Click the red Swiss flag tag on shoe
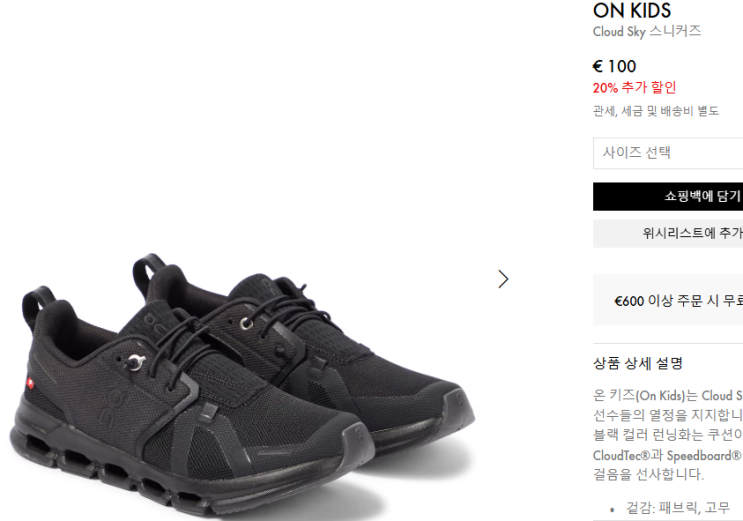 [x=30, y=383]
